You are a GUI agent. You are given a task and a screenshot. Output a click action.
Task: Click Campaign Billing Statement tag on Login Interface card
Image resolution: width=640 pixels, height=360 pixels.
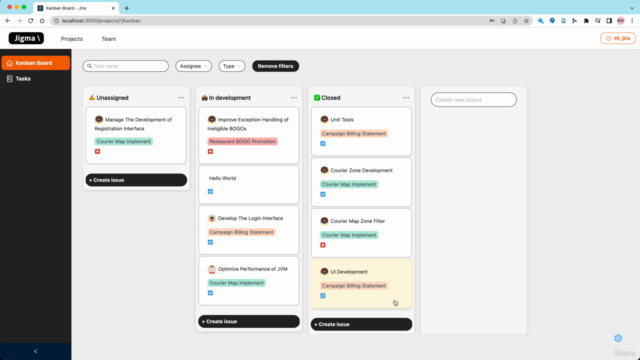click(241, 232)
